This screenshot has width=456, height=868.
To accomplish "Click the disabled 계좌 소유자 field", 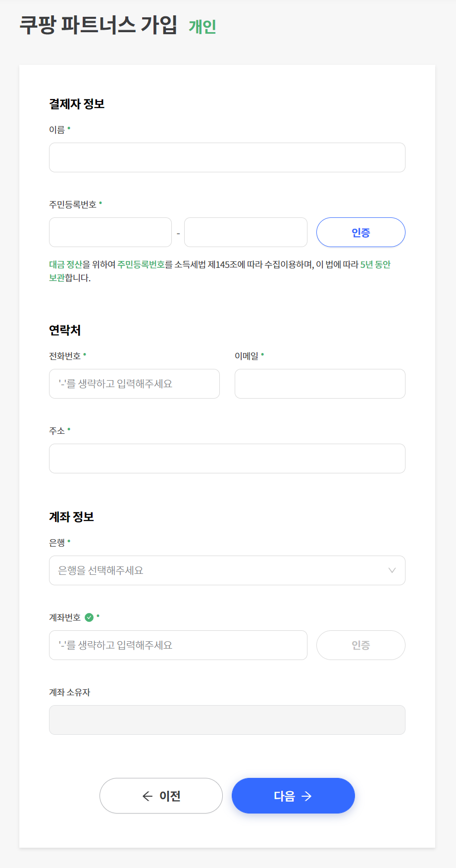I will [227, 720].
